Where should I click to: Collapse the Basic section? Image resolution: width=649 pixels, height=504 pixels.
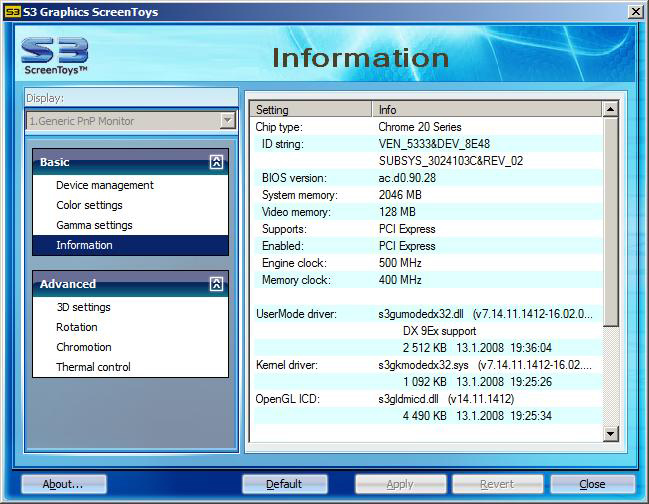click(x=216, y=162)
